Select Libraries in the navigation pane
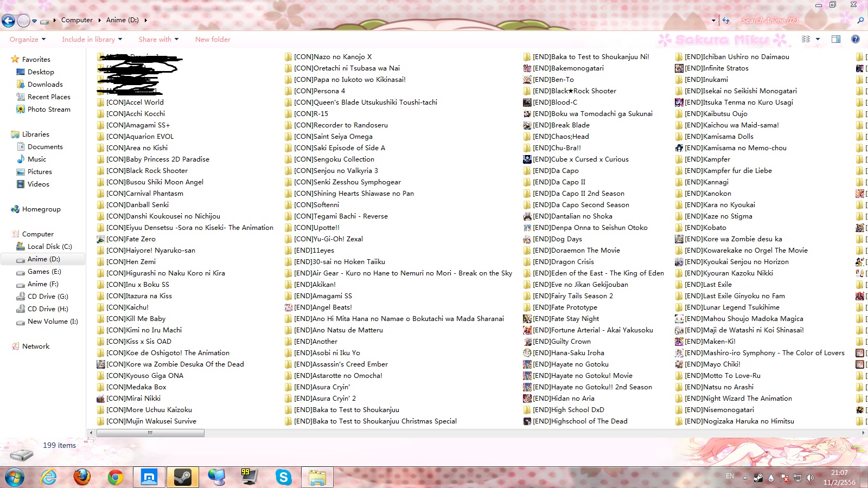 point(35,134)
